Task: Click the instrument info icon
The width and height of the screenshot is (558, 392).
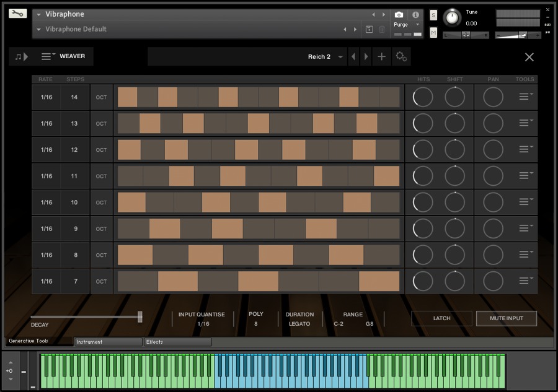Action: click(415, 14)
